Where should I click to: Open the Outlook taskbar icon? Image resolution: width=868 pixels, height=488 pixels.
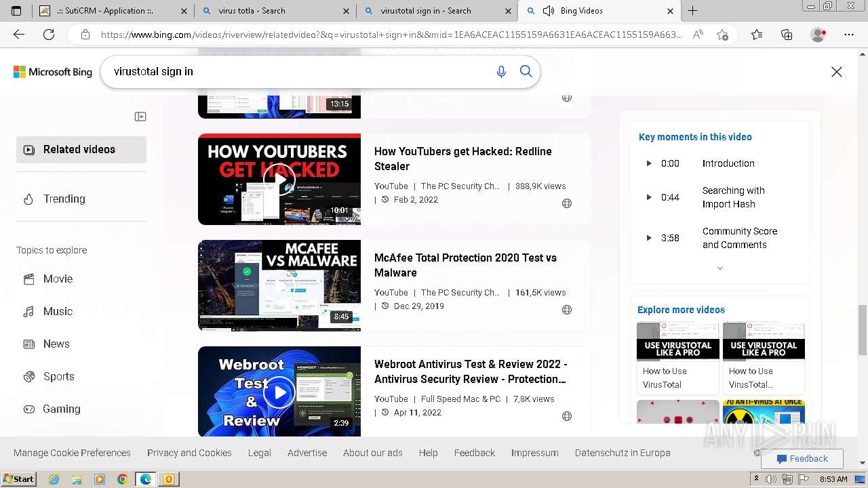168,479
